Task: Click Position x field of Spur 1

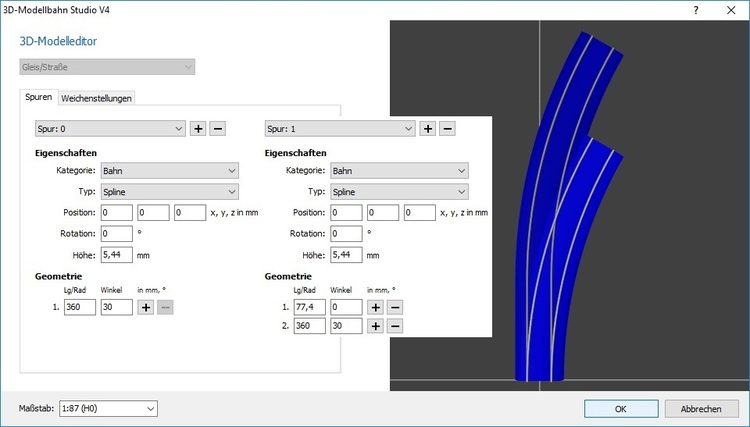Action: click(346, 213)
